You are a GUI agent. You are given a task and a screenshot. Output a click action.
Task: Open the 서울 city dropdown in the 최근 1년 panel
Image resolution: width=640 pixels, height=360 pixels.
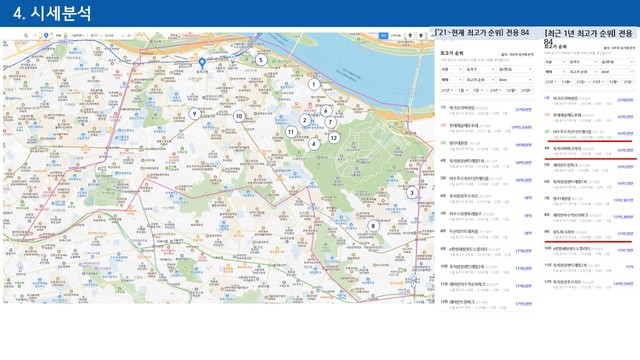(555, 62)
